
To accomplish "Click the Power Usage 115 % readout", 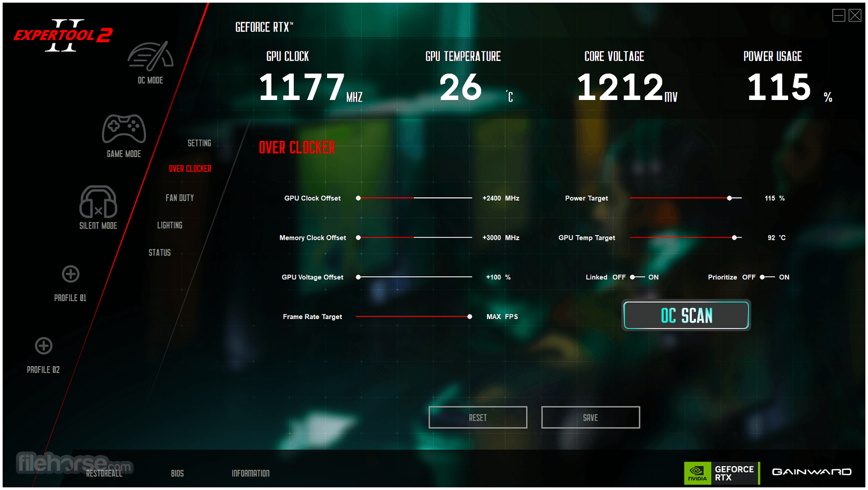I will click(790, 88).
